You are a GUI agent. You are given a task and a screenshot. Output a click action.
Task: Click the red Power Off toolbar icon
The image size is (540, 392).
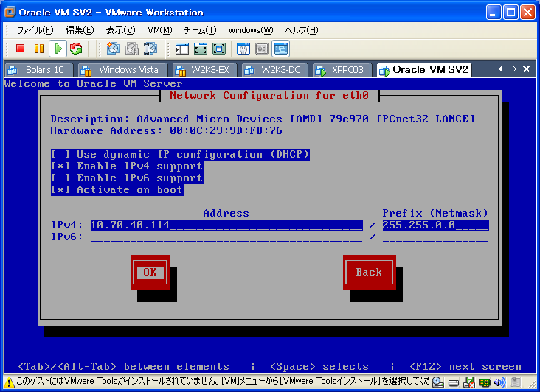[21, 49]
